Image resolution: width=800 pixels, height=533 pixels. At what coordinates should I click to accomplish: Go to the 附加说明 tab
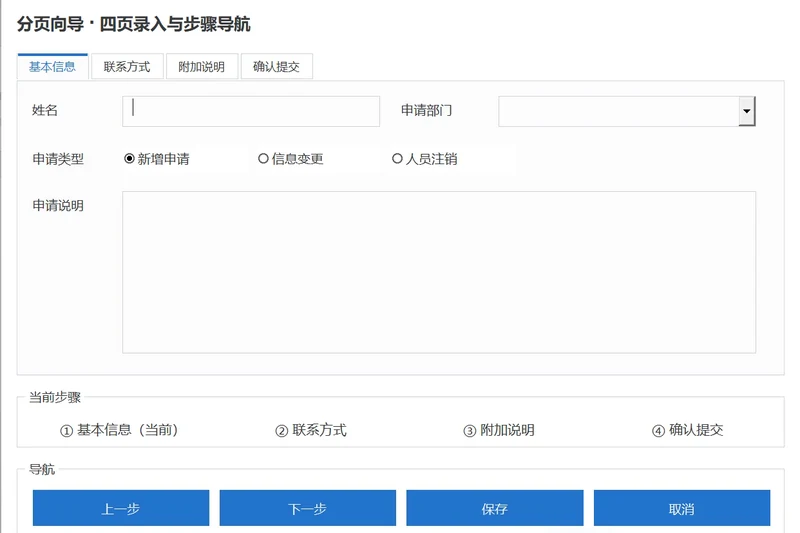tap(202, 67)
